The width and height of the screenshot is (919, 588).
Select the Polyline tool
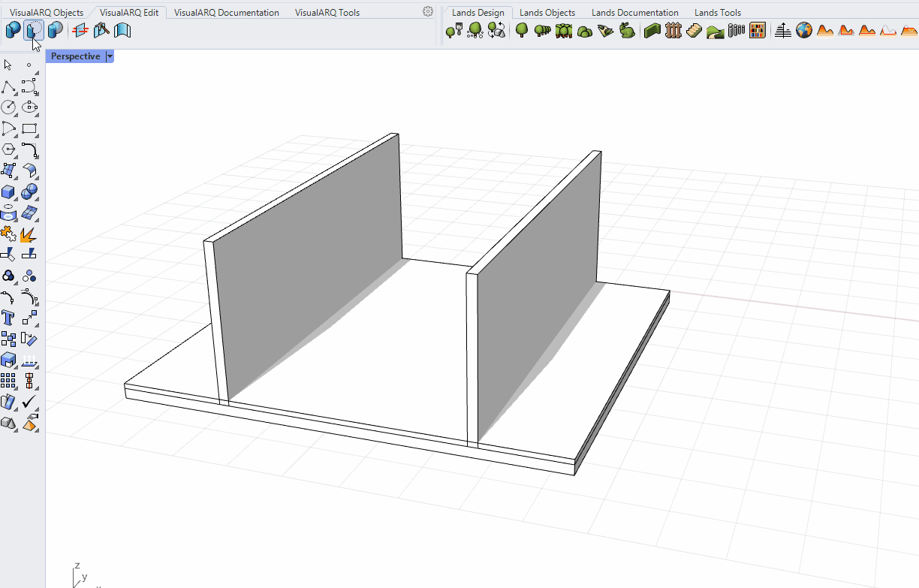pyautogui.click(x=8, y=86)
